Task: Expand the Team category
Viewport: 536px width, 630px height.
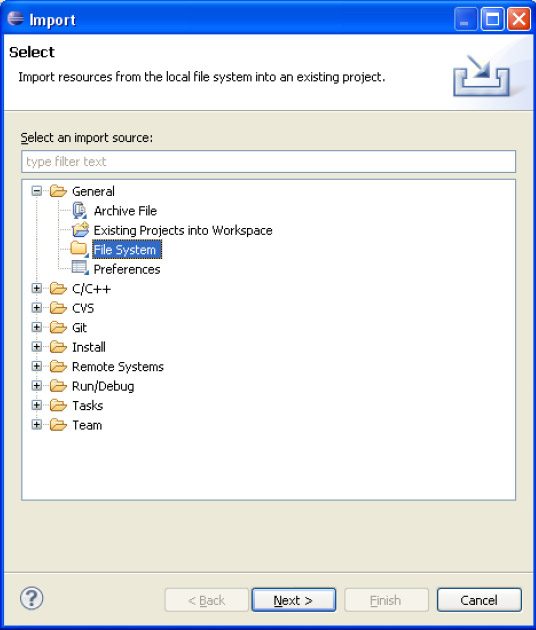Action: coord(37,425)
